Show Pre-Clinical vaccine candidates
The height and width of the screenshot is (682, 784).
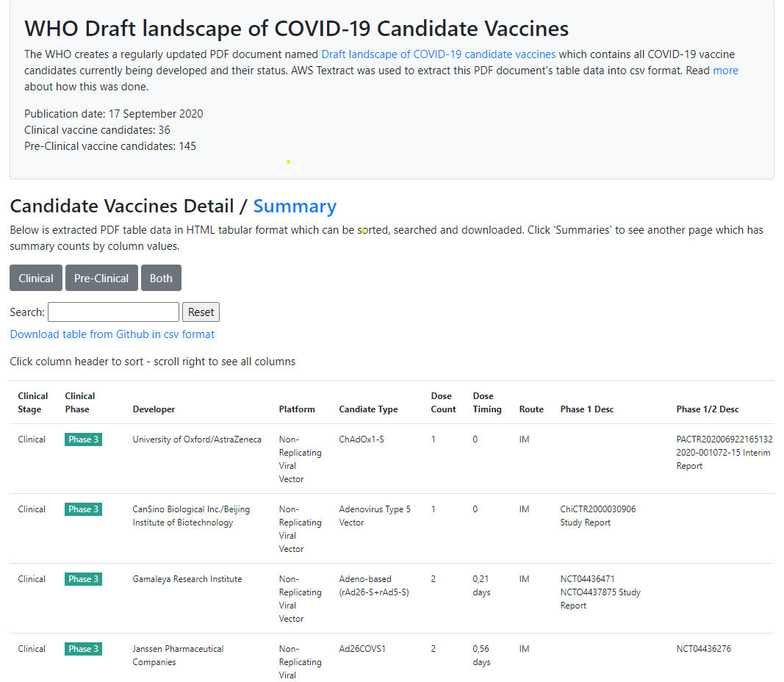click(101, 278)
